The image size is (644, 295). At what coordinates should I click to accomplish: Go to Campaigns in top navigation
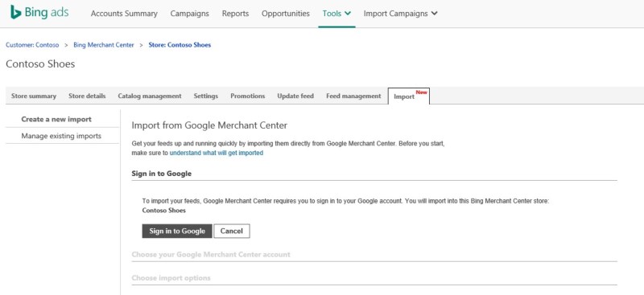[190, 14]
